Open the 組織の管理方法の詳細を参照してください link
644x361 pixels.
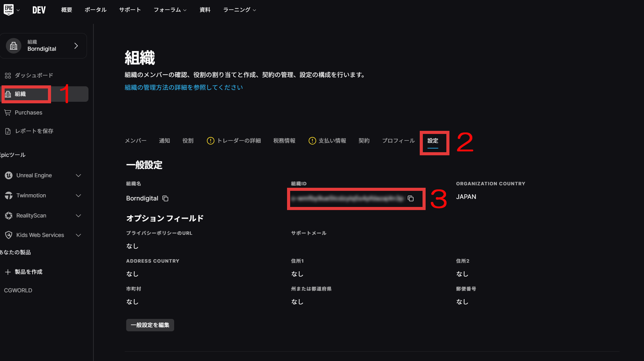[x=184, y=88]
